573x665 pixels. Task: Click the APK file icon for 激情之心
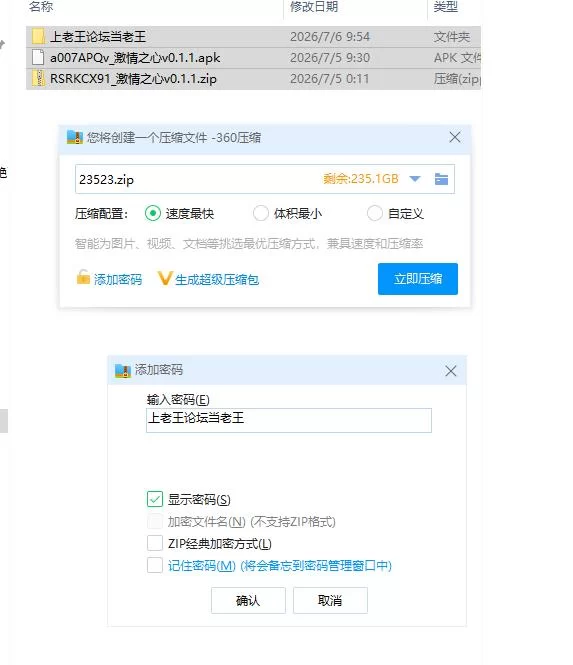tap(38, 57)
